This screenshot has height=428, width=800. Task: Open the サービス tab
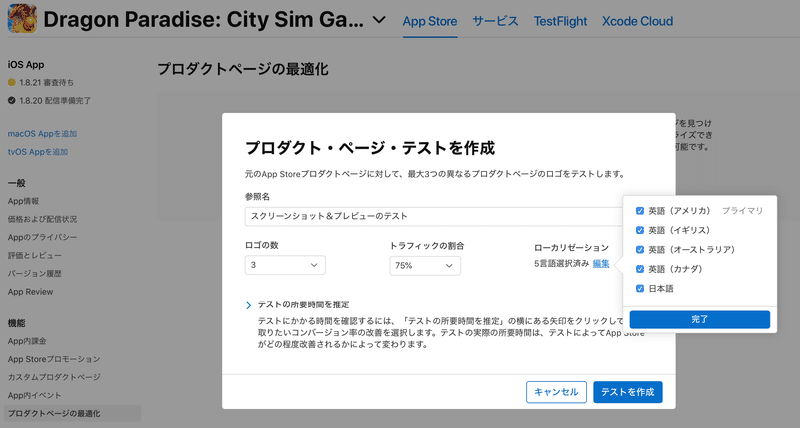coord(495,21)
